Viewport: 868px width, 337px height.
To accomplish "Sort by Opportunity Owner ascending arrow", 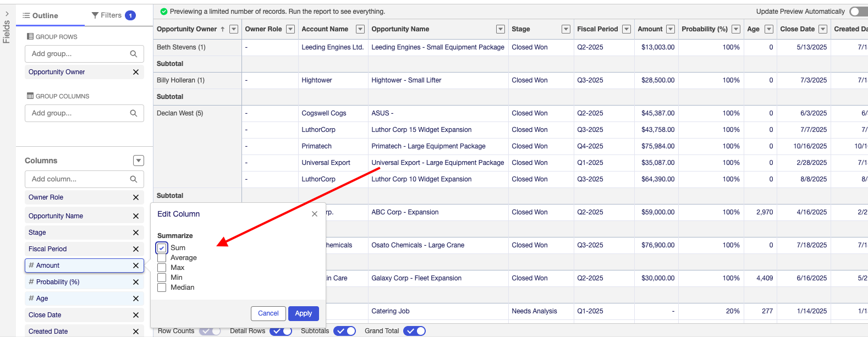I will (x=223, y=29).
